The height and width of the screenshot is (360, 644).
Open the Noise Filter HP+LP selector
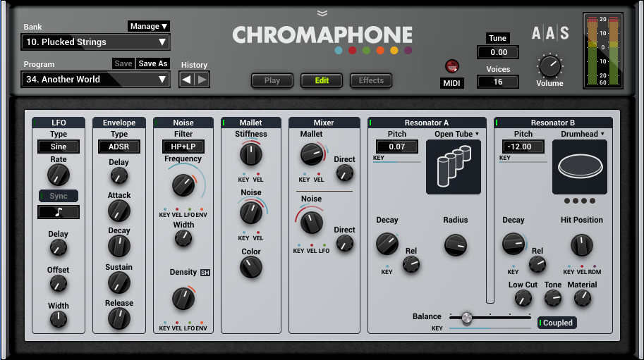(183, 147)
